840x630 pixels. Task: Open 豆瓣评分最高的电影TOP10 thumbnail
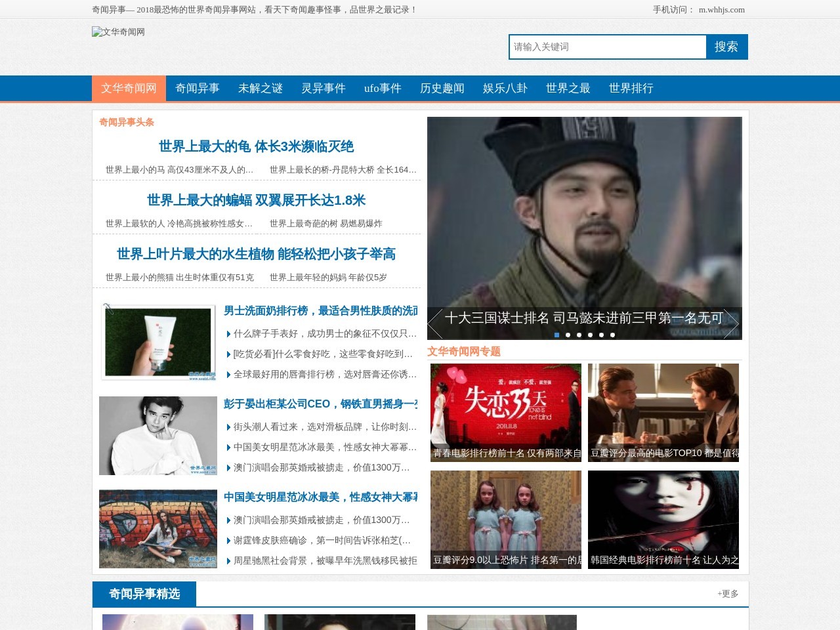663,413
